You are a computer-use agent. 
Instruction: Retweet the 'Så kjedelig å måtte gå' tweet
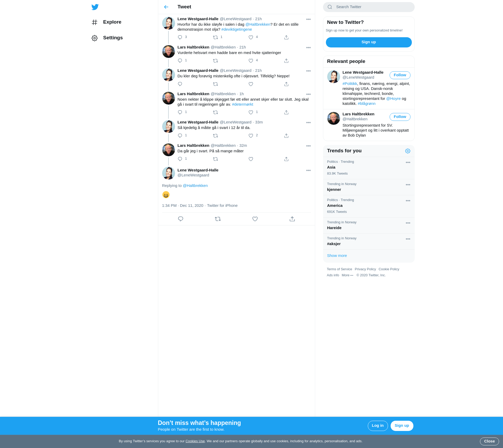point(215,136)
